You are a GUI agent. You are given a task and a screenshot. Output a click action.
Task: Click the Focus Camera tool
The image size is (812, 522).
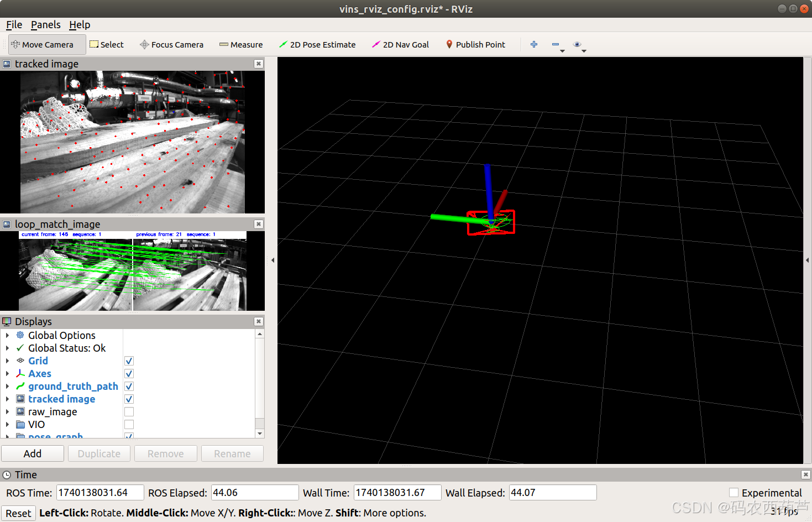(171, 44)
